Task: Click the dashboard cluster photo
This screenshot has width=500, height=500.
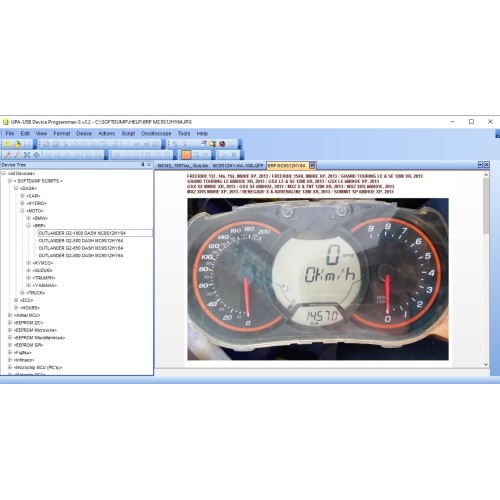Action: [x=318, y=279]
